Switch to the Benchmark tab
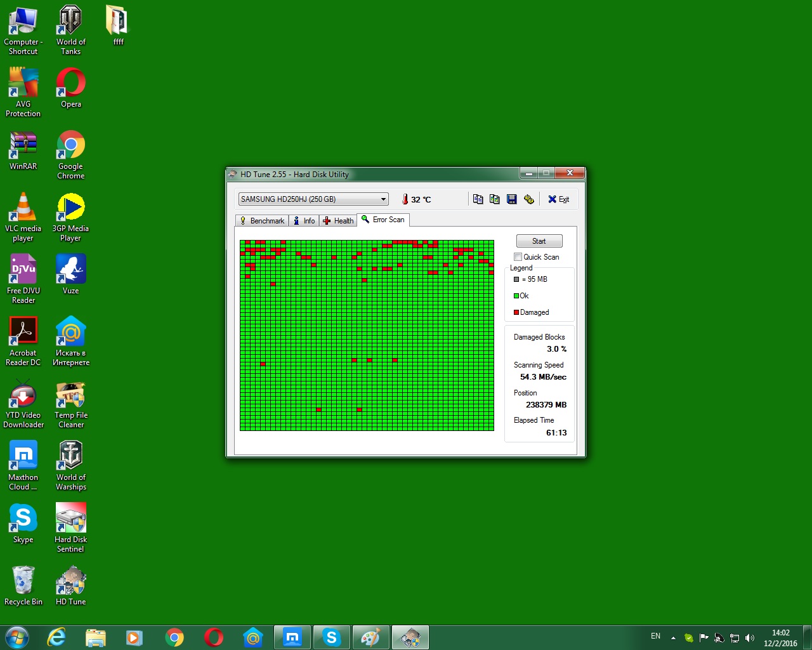 (262, 221)
